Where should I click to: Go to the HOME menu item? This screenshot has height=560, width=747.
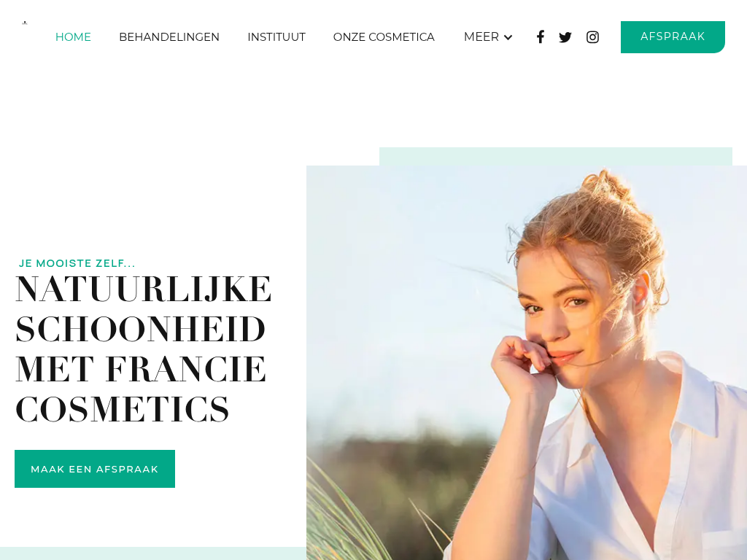(73, 36)
